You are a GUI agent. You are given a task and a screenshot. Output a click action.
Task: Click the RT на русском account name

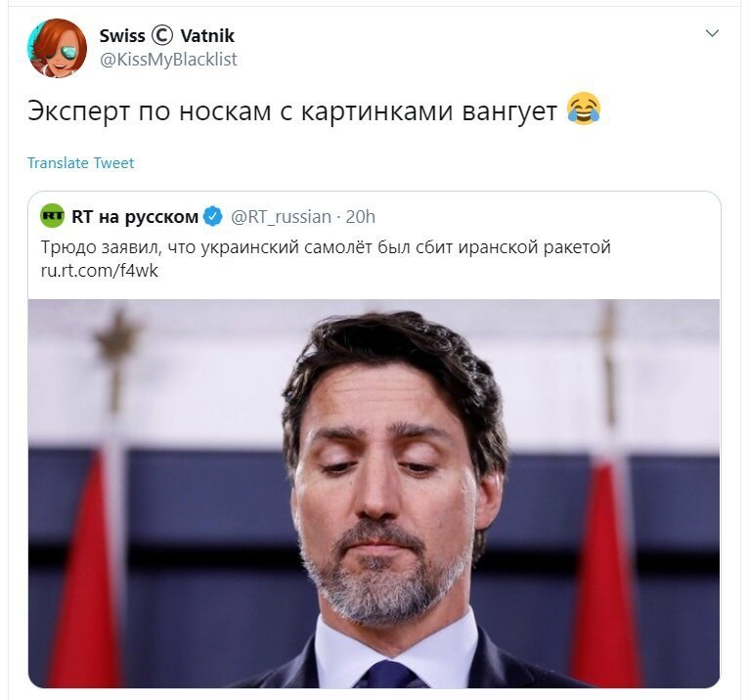(135, 217)
